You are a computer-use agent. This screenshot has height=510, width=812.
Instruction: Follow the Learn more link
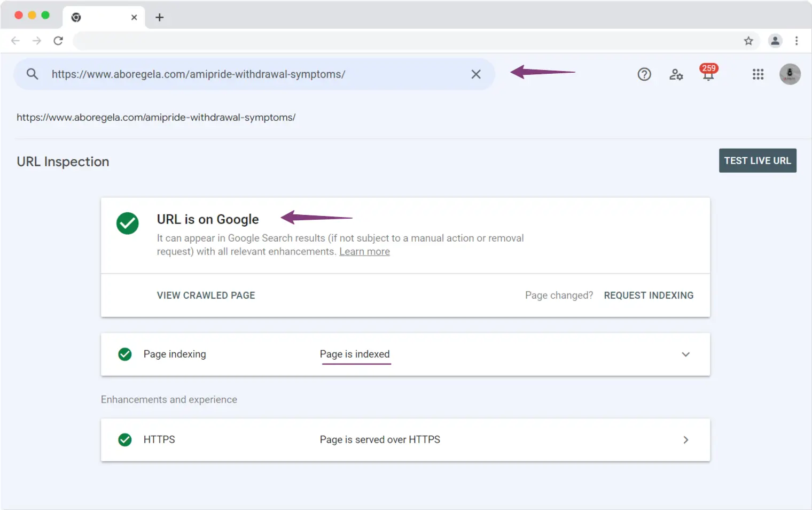click(364, 252)
